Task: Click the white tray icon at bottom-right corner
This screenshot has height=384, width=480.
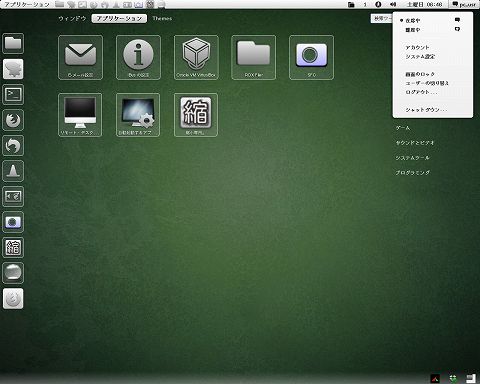Action: 471,378
